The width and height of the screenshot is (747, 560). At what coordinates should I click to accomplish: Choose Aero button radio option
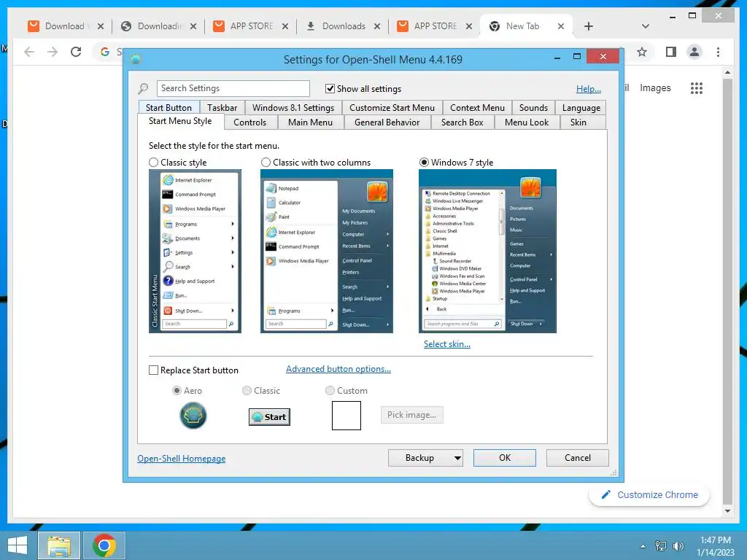[x=177, y=391]
